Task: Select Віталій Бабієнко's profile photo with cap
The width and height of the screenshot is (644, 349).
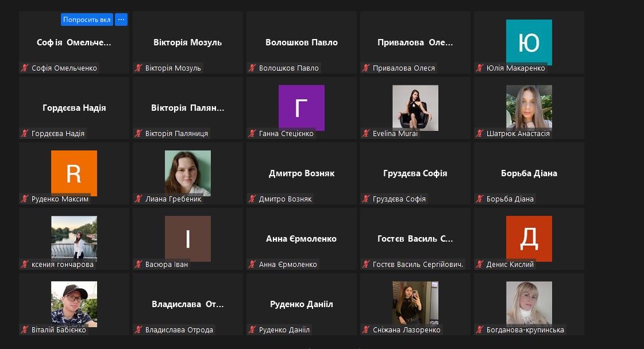Action: pos(74,304)
